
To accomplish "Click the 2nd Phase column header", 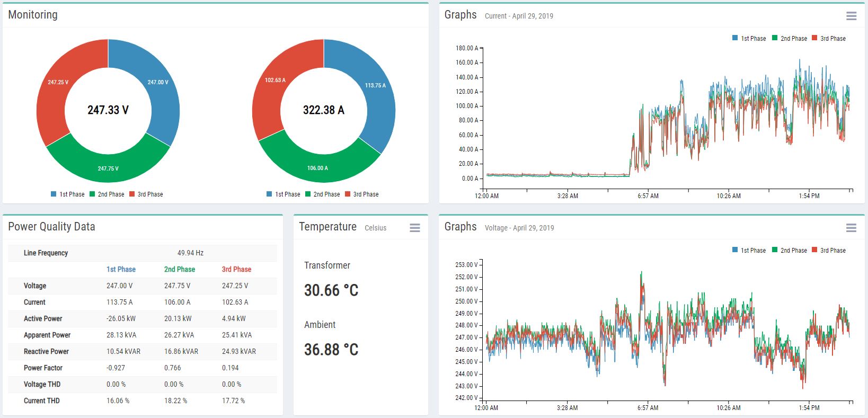I will 179,269.
